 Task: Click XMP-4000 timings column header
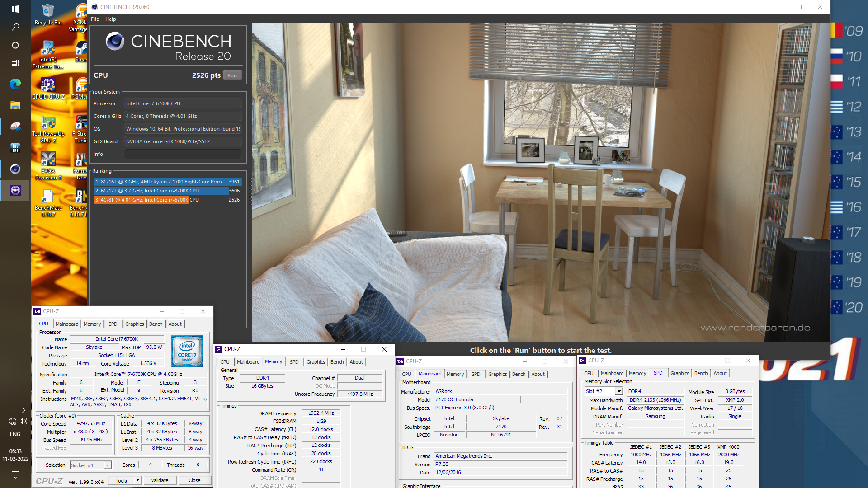click(728, 447)
